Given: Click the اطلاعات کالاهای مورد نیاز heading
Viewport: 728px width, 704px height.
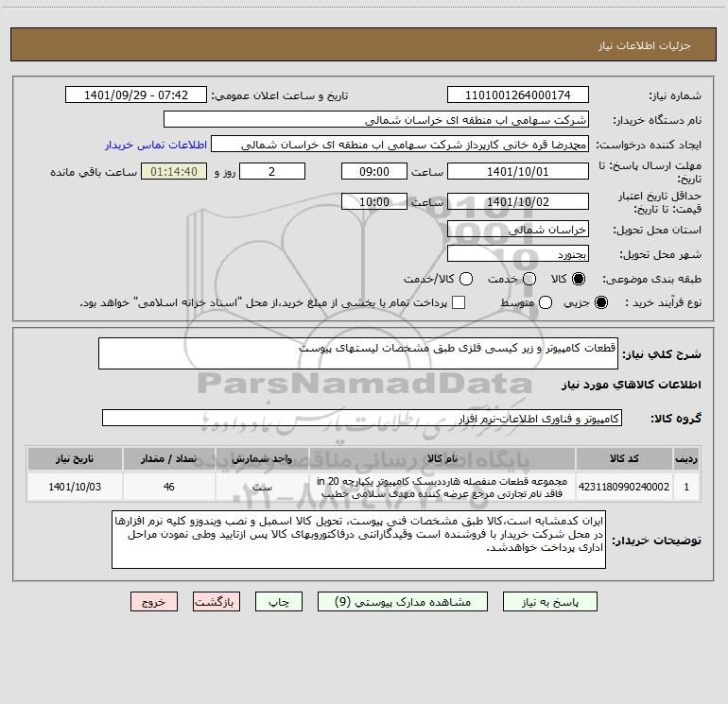Looking at the screenshot, I should pyautogui.click(x=632, y=385).
